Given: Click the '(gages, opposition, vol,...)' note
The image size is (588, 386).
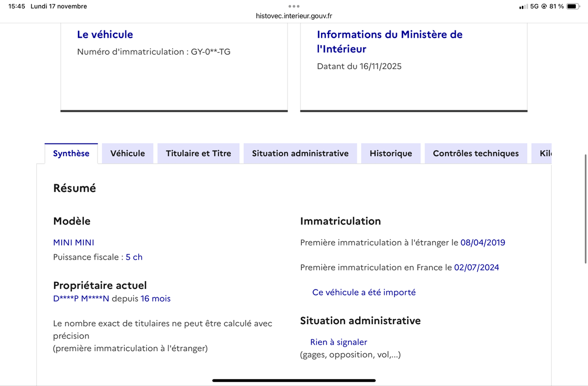Looking at the screenshot, I should click(350, 355).
